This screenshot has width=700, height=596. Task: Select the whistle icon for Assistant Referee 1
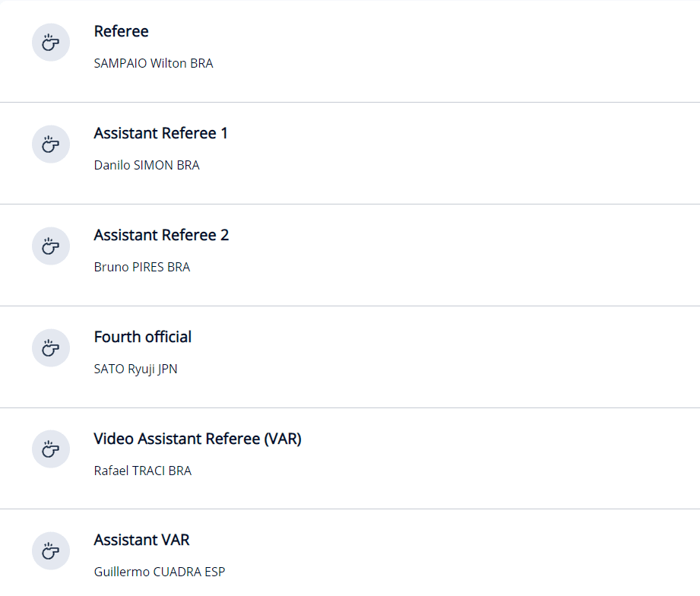51,144
